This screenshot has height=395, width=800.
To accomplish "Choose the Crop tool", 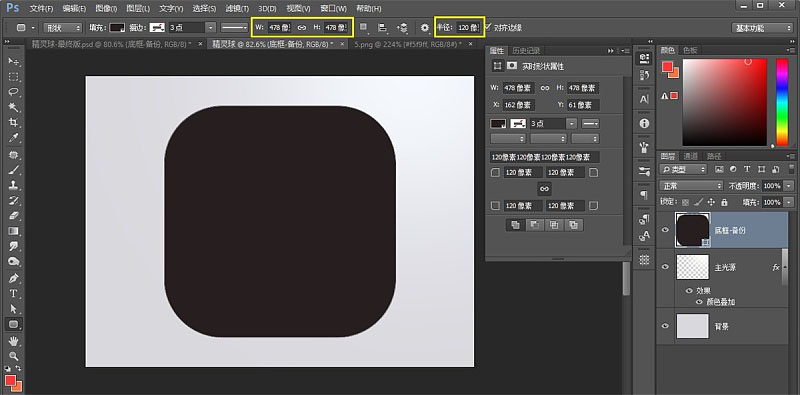I will tap(14, 123).
